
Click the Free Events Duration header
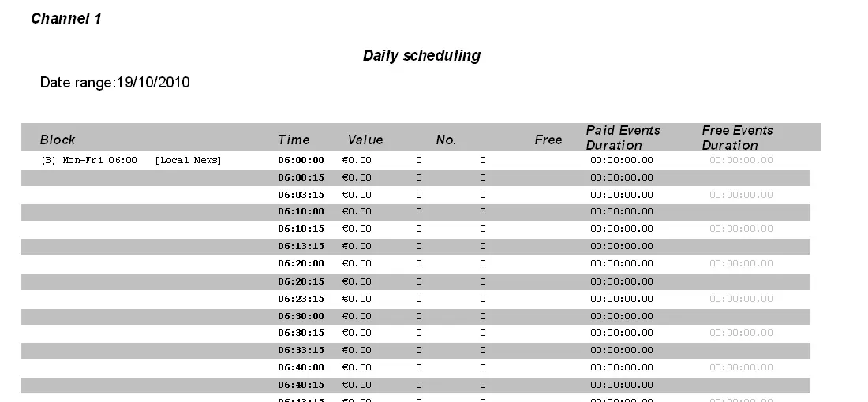[x=737, y=137]
